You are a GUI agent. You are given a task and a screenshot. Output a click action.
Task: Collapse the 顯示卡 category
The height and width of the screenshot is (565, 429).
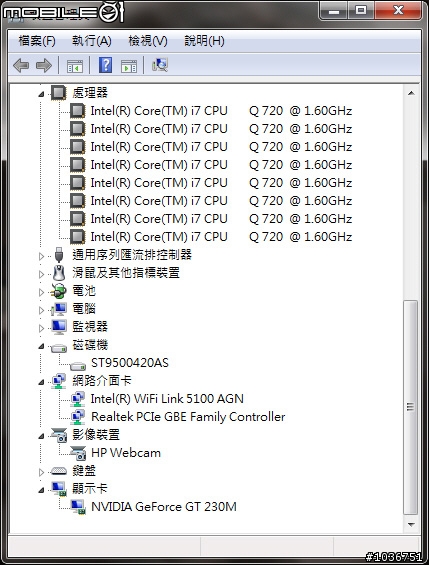coord(41,490)
